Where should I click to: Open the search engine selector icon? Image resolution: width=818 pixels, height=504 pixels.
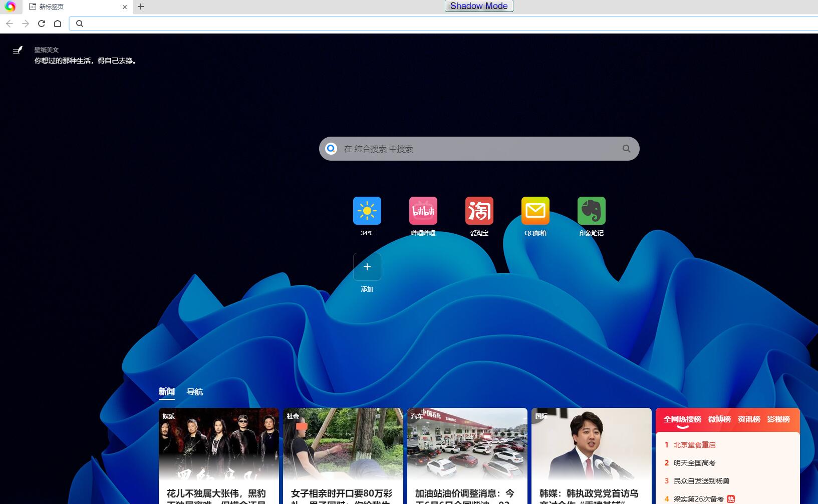[331, 149]
